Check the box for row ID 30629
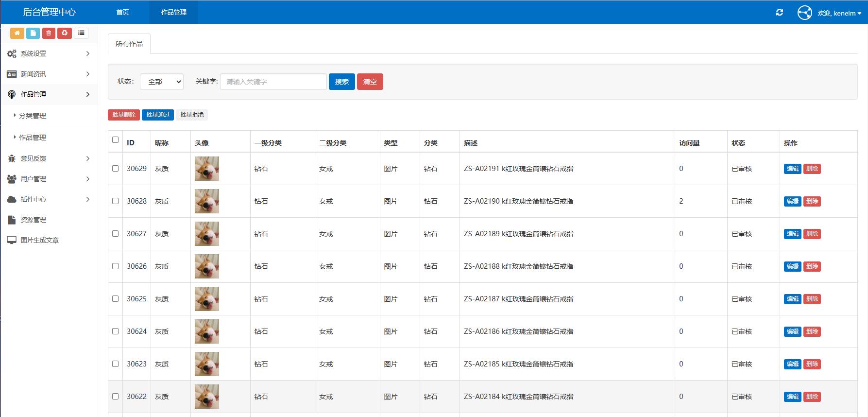Viewport: 868px width, 417px height. [115, 169]
